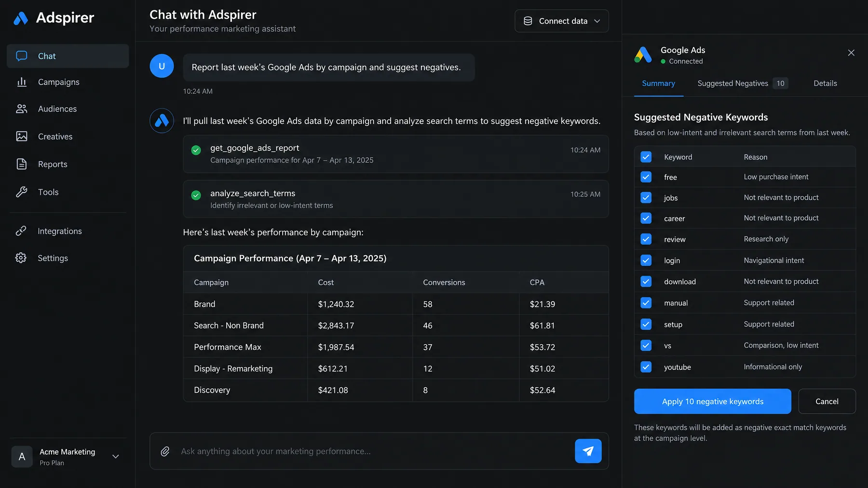Click the Adspirer logo icon
The image size is (868, 488).
(x=21, y=18)
